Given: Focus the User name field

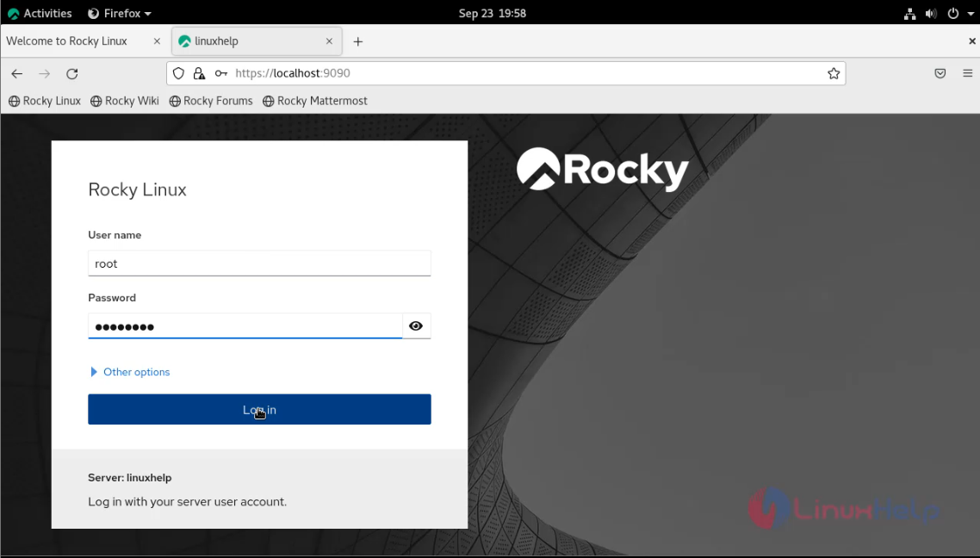Looking at the screenshot, I should 259,263.
